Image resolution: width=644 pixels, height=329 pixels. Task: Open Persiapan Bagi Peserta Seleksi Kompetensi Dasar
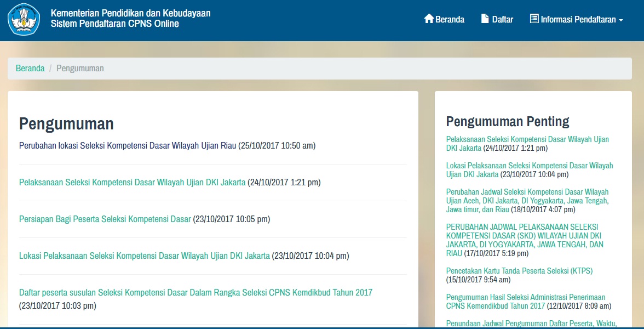tap(105, 219)
